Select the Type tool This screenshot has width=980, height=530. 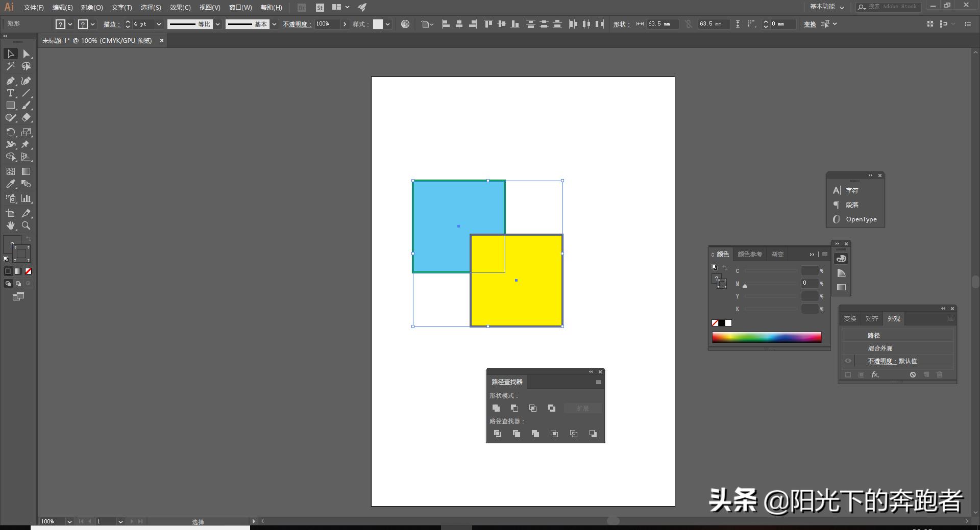coord(10,93)
